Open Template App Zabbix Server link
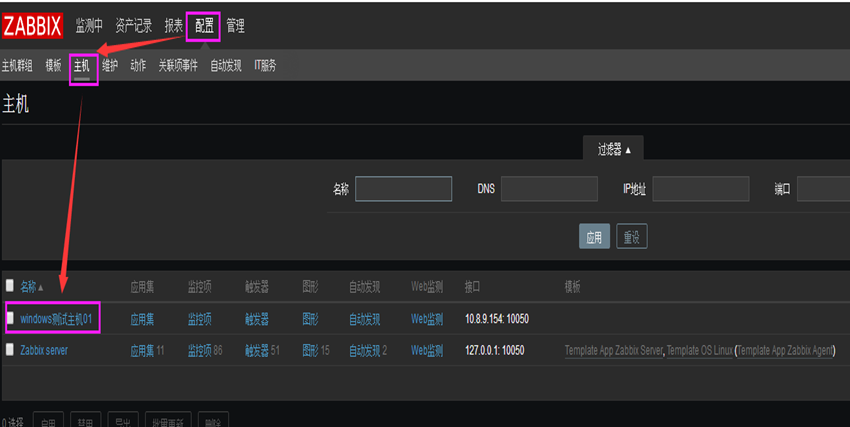 pyautogui.click(x=614, y=351)
